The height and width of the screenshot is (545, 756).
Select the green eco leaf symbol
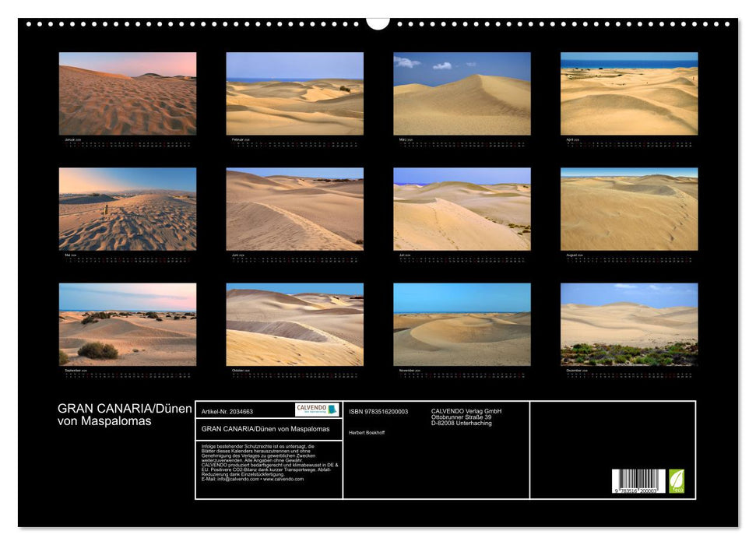click(677, 480)
